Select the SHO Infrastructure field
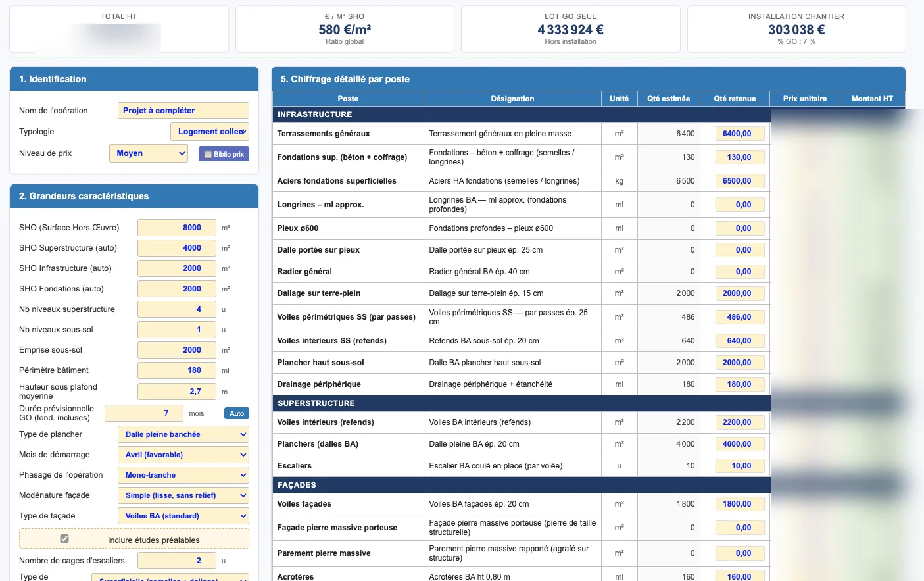924x581 pixels. click(177, 268)
